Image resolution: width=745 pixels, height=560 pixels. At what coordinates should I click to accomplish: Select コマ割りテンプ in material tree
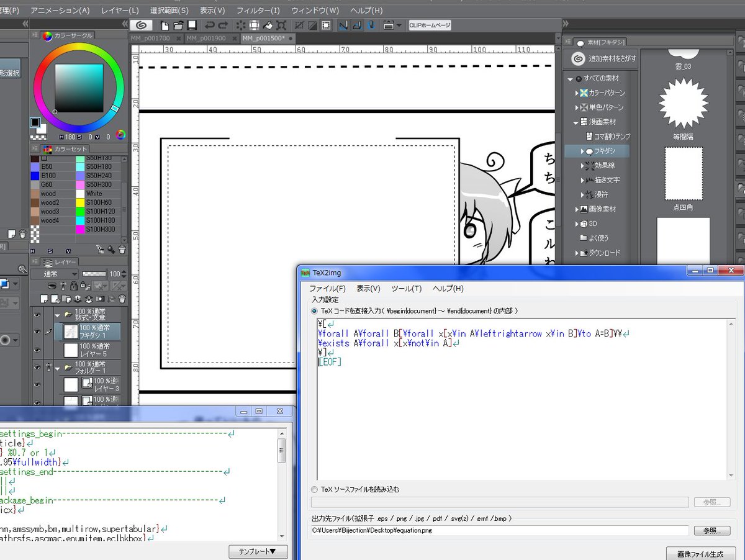click(x=608, y=136)
